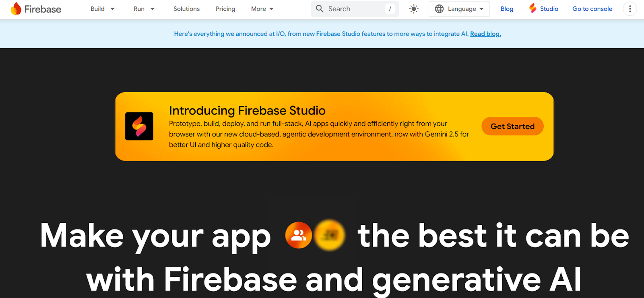This screenshot has width=644, height=298.
Task: Click the globe icon in Language selector
Action: [x=439, y=8]
